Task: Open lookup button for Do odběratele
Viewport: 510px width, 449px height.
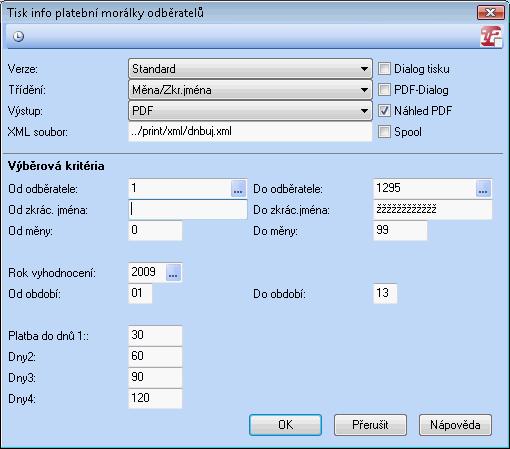Action: (x=483, y=188)
